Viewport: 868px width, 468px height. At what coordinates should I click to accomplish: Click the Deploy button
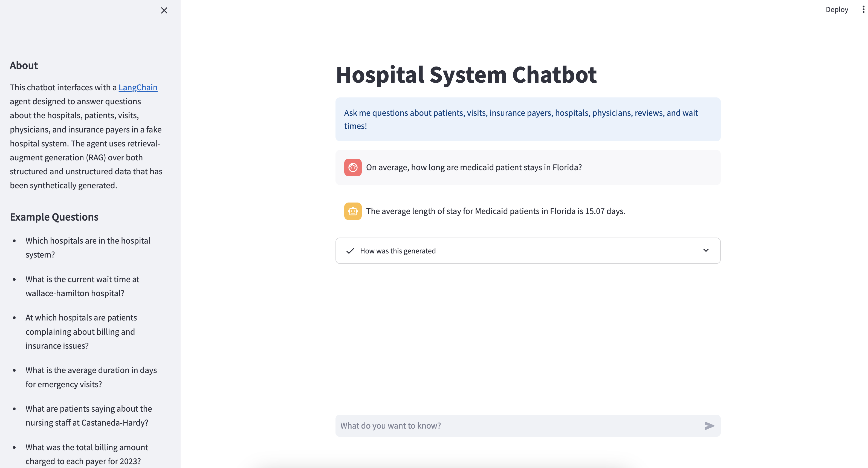tap(837, 9)
